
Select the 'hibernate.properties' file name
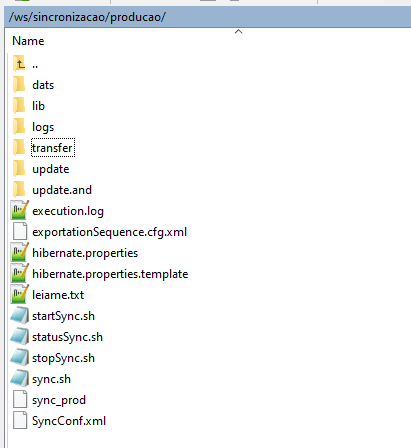pos(85,253)
